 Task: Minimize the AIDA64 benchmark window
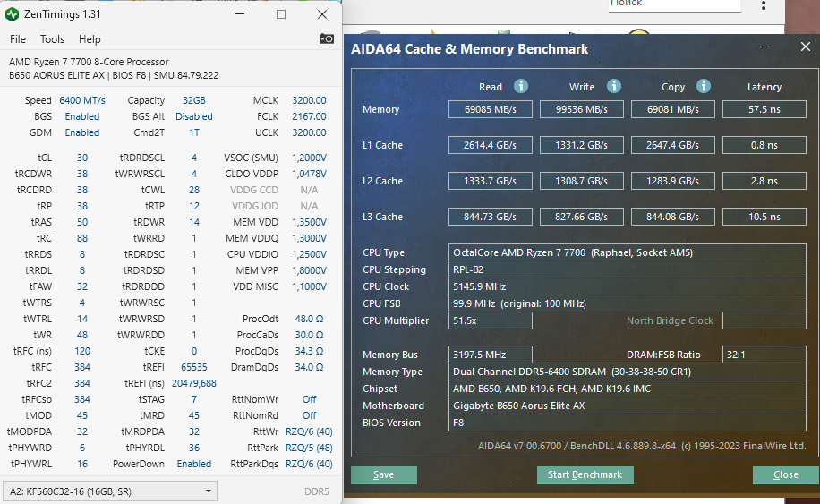tap(764, 47)
